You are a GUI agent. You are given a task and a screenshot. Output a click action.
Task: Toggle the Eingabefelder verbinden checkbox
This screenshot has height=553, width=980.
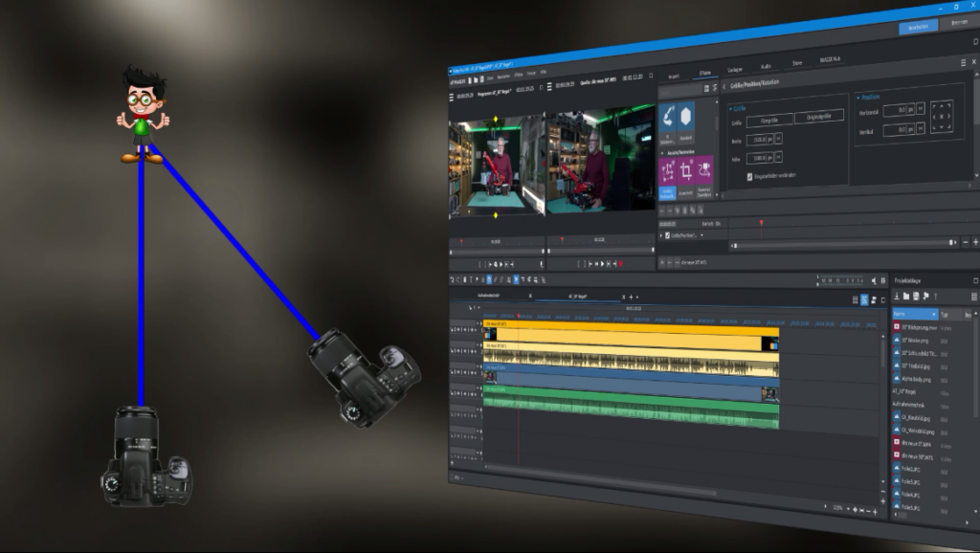(x=749, y=177)
